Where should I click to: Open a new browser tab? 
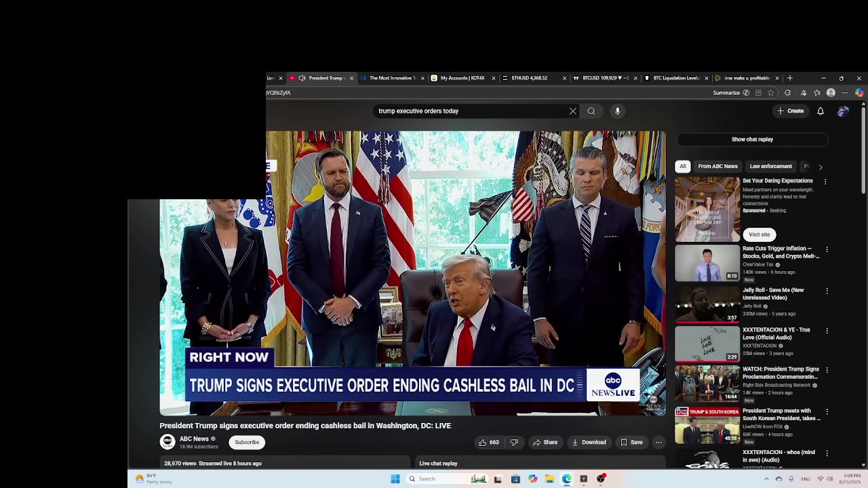(x=789, y=78)
